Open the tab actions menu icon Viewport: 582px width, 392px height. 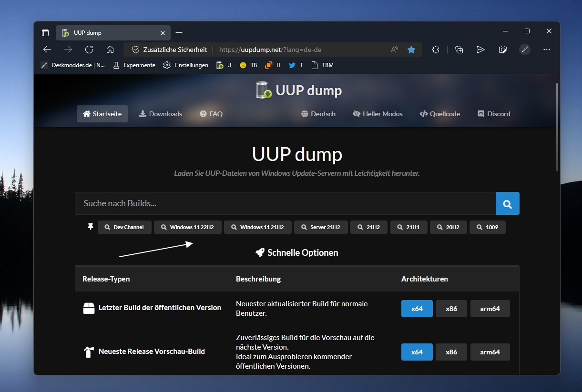point(45,33)
